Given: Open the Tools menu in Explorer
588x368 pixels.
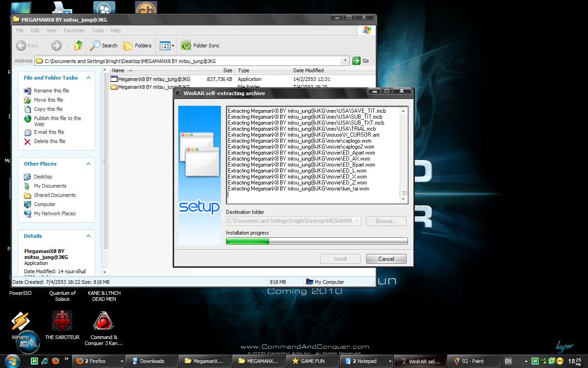Looking at the screenshot, I should (x=98, y=30).
